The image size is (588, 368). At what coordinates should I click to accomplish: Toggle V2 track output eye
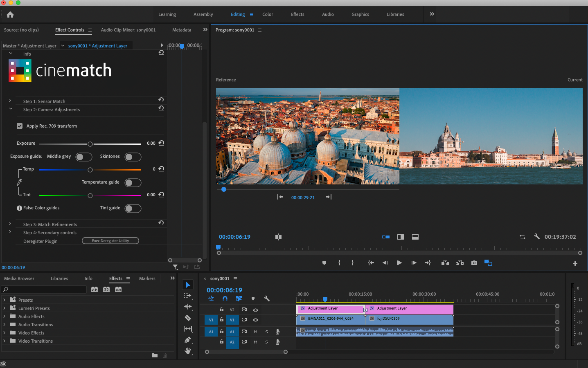255,310
